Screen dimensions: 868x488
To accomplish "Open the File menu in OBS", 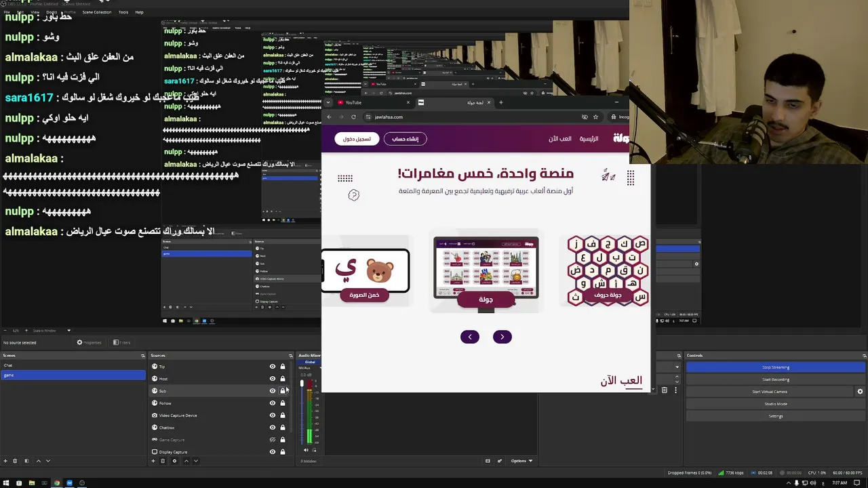I will coord(7,12).
